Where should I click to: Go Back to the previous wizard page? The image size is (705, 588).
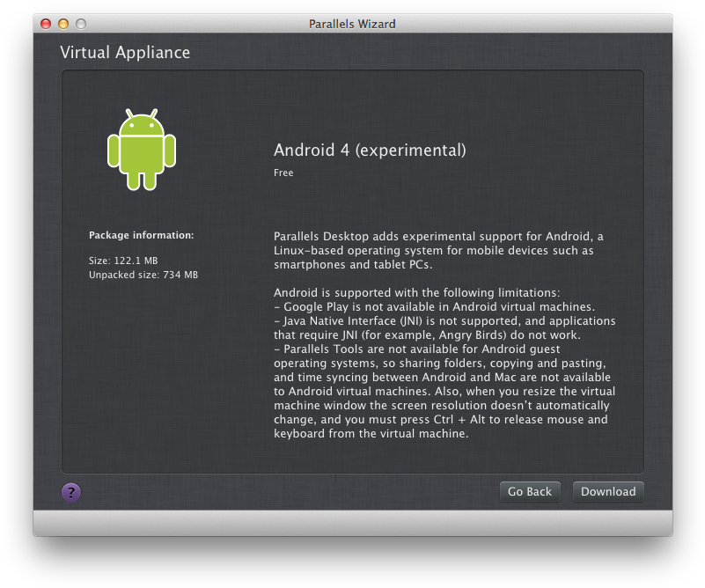(x=530, y=491)
